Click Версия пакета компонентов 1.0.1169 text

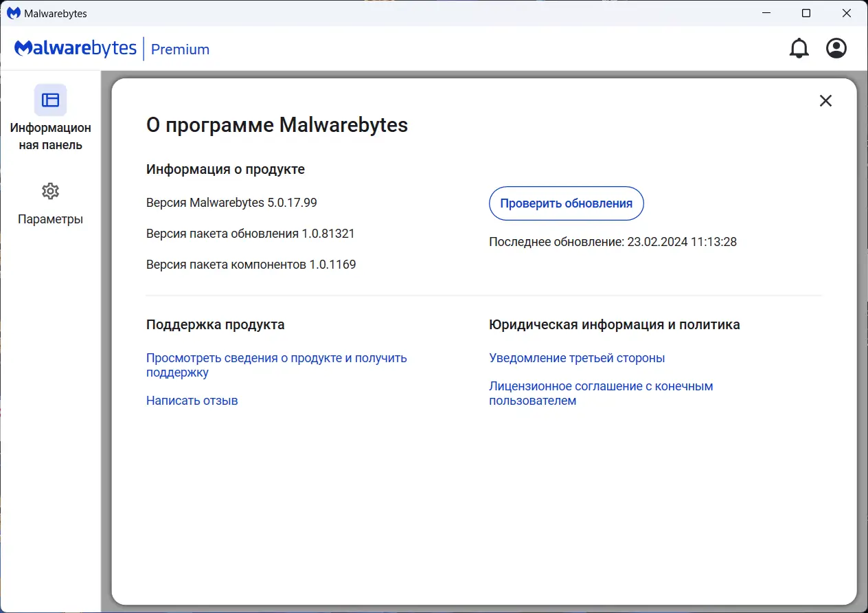(x=251, y=265)
